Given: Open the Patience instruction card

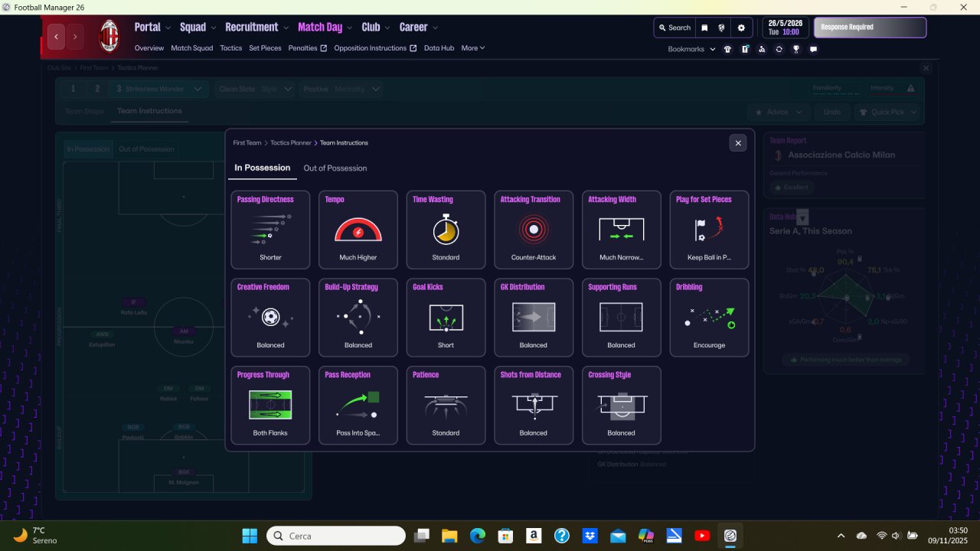Looking at the screenshot, I should pyautogui.click(x=446, y=406).
